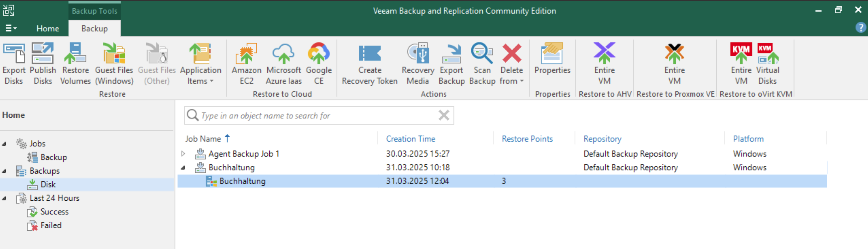The height and width of the screenshot is (249, 868).
Task: Select Backup under Jobs
Action: pos(54,157)
